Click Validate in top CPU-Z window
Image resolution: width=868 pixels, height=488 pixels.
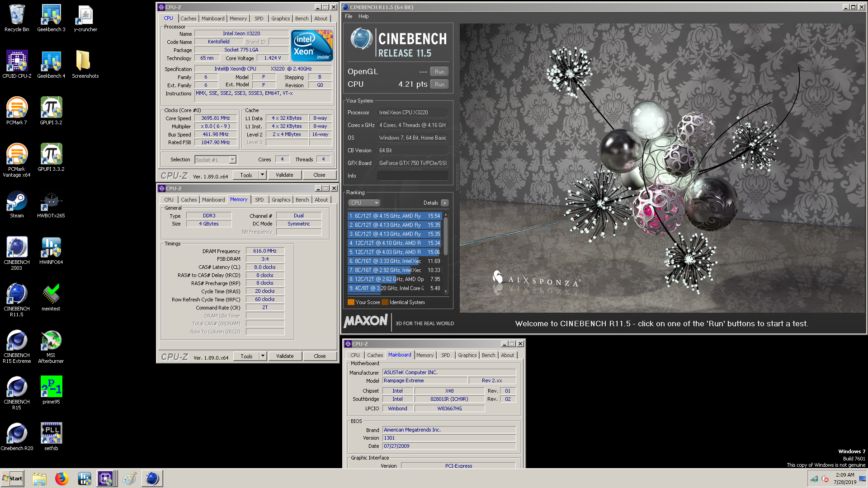click(x=284, y=175)
